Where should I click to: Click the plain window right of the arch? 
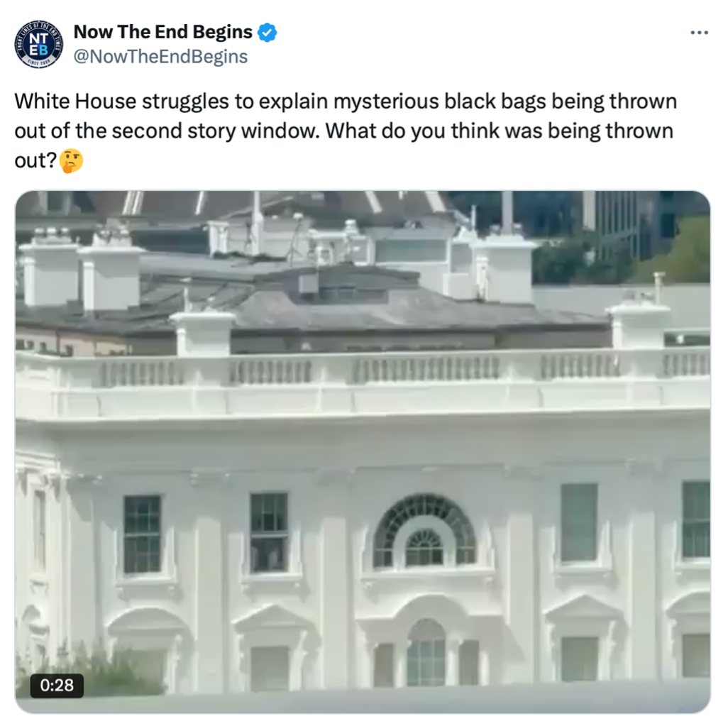tap(579, 523)
